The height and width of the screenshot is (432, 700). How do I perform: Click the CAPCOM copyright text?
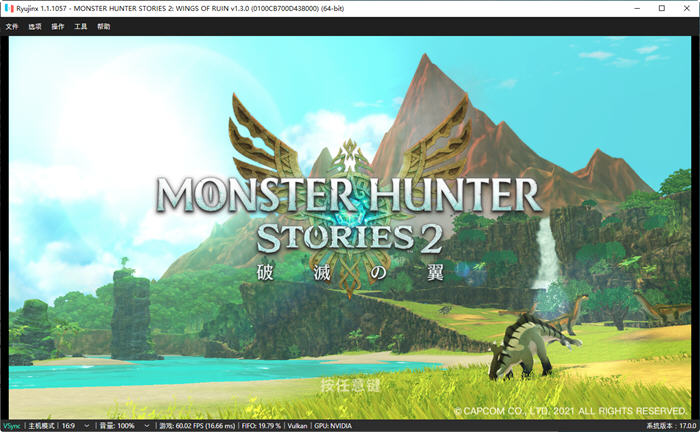(x=570, y=411)
